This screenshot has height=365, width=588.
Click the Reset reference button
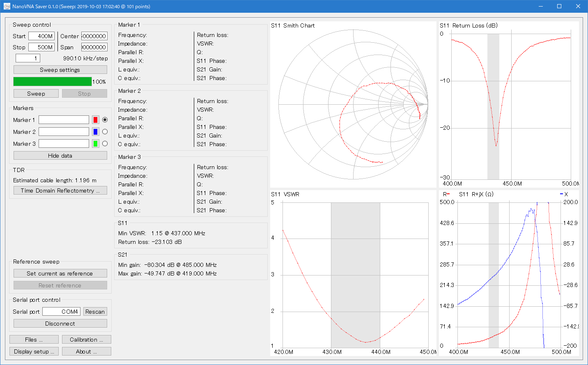coord(60,285)
